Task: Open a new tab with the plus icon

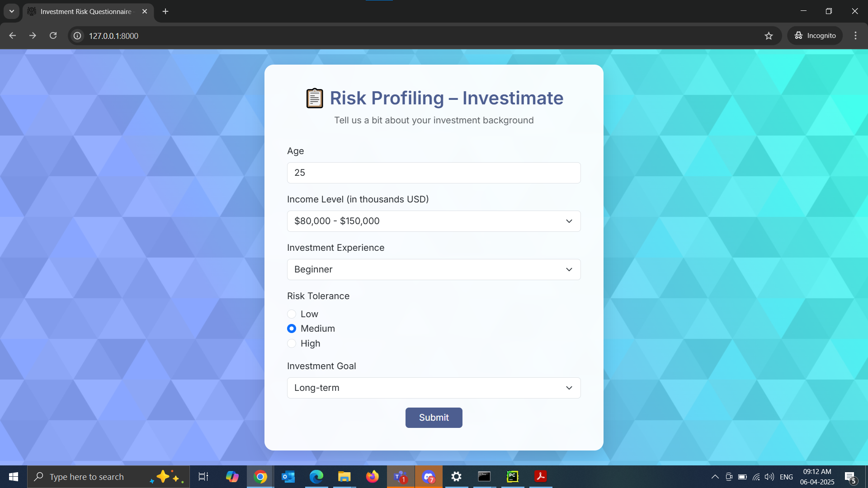Action: (165, 11)
